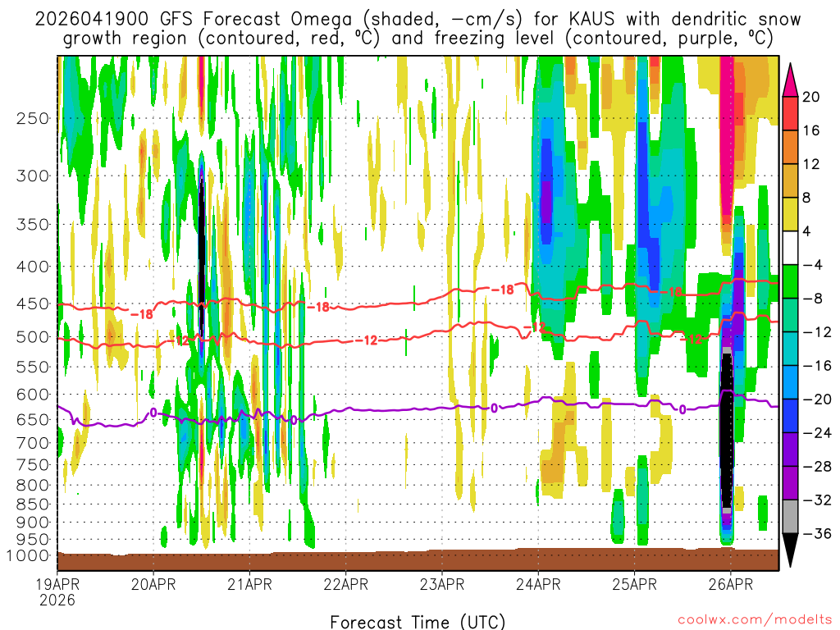Click the 650 pressure level label
The height and width of the screenshot is (630, 840).
point(33,419)
